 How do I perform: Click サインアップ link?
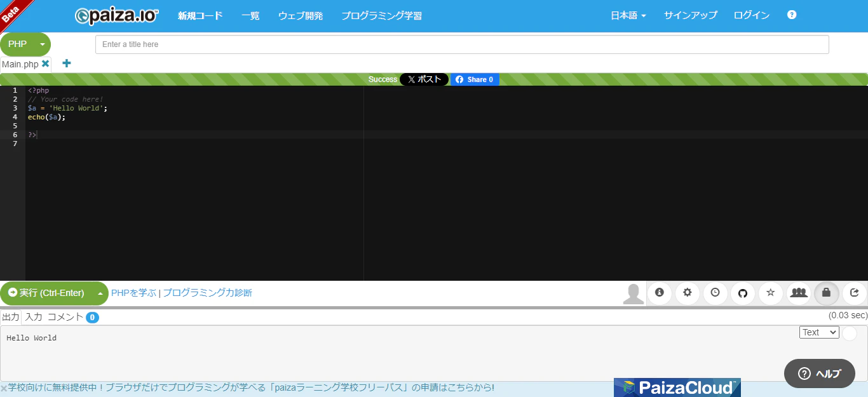point(691,16)
